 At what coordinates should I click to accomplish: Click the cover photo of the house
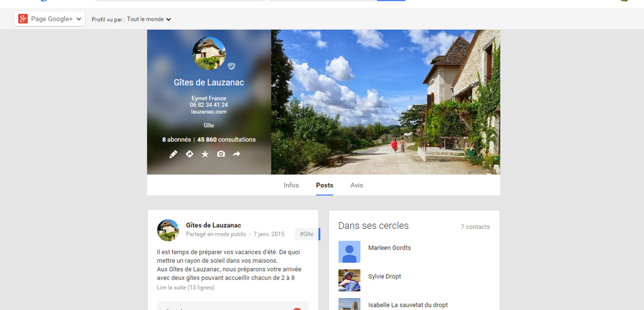386,102
